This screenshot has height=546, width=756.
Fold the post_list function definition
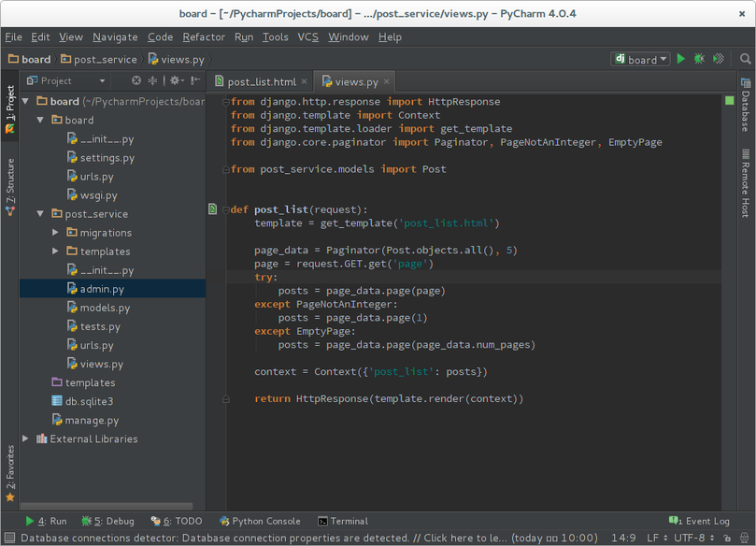(x=225, y=209)
